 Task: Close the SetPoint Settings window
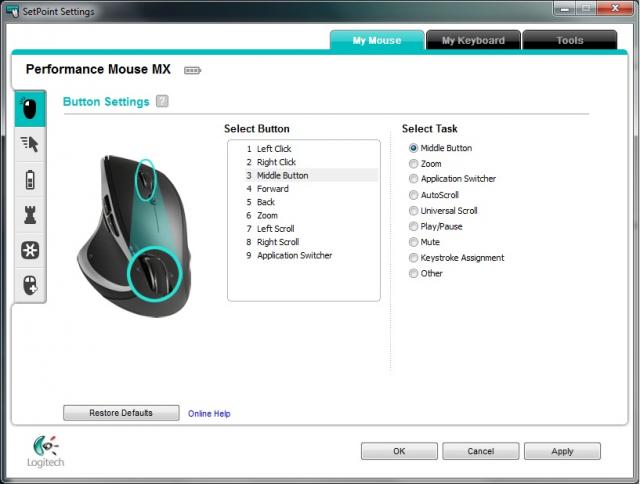click(x=615, y=8)
